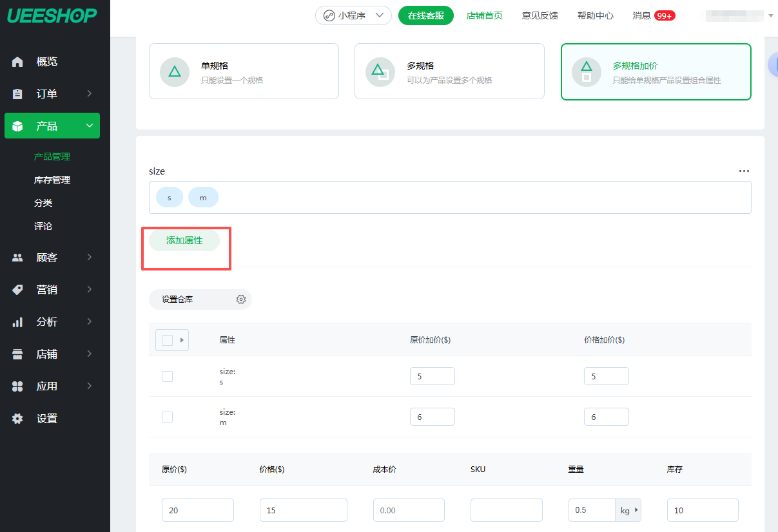The image size is (778, 532).
Task: Check the box for size: m row
Action: point(167,417)
